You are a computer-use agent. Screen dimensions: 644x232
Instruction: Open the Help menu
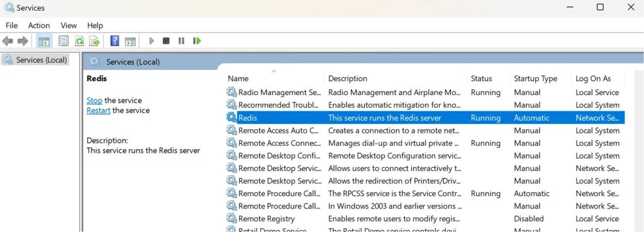95,25
